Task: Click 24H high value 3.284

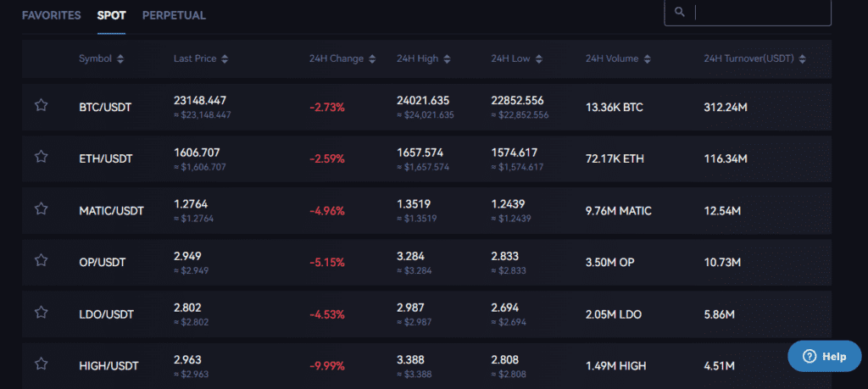Action: point(411,256)
